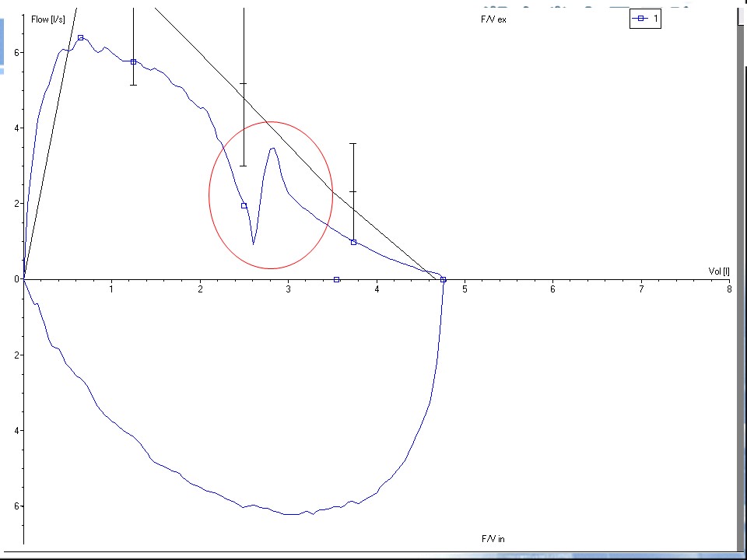The height and width of the screenshot is (560, 747).
Task: Click the top cap of the rightmost error bar
Action: coord(353,144)
